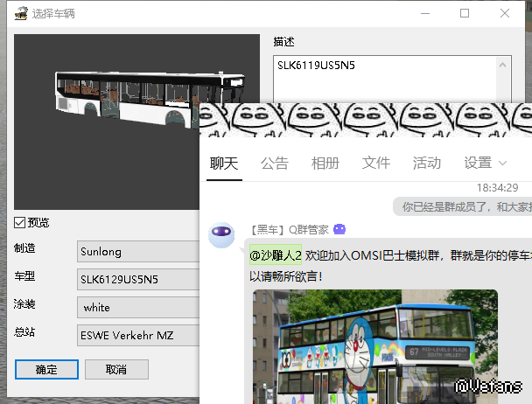
Task: Click the purple robot badge beside Q群管家
Action: click(339, 229)
